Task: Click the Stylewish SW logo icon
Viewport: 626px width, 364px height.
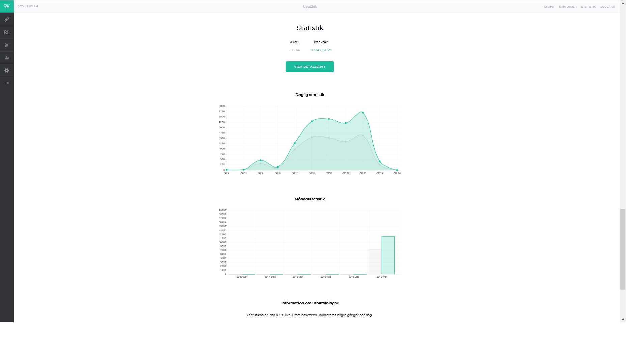Action: 7,6
